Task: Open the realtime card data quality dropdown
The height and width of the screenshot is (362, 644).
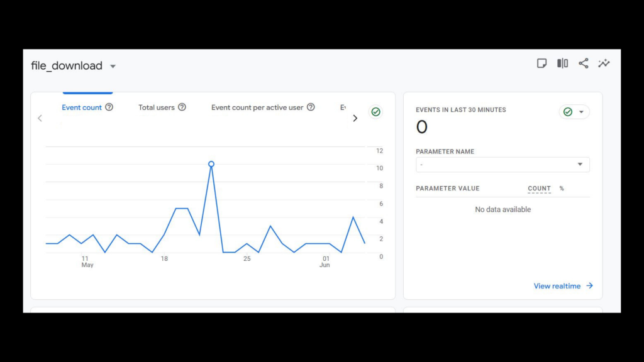Action: click(574, 112)
